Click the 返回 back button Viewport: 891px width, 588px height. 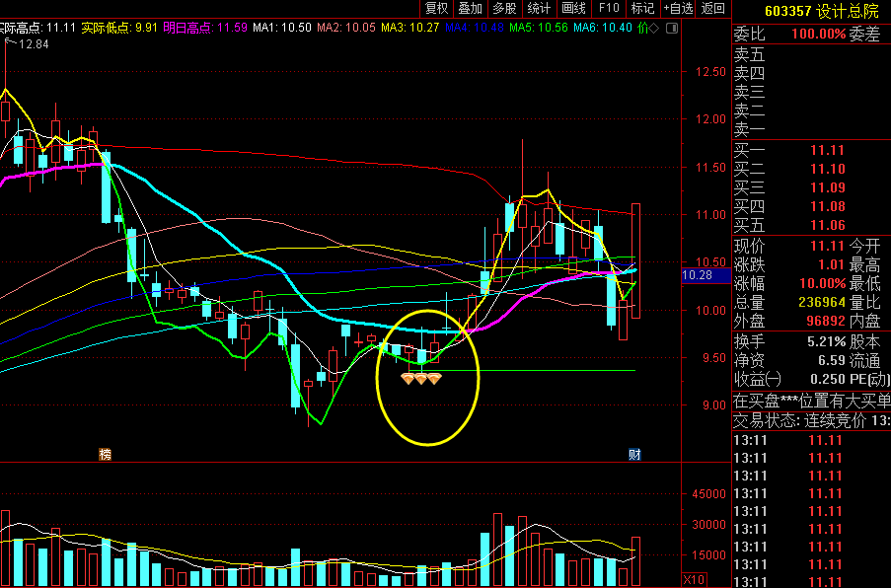[x=712, y=8]
